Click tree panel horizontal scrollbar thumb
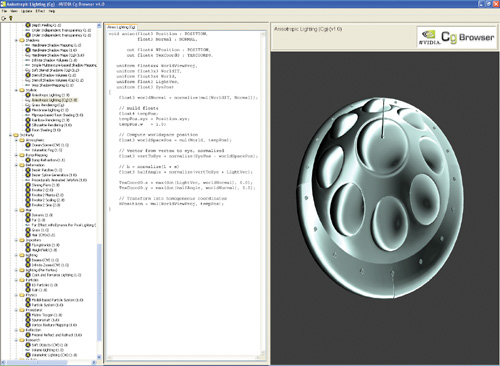This screenshot has width=500, height=366. [x=37, y=362]
